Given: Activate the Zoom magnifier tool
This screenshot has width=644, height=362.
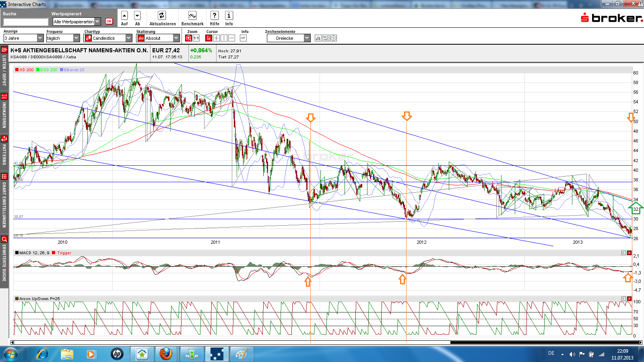Looking at the screenshot, I should point(188,38).
